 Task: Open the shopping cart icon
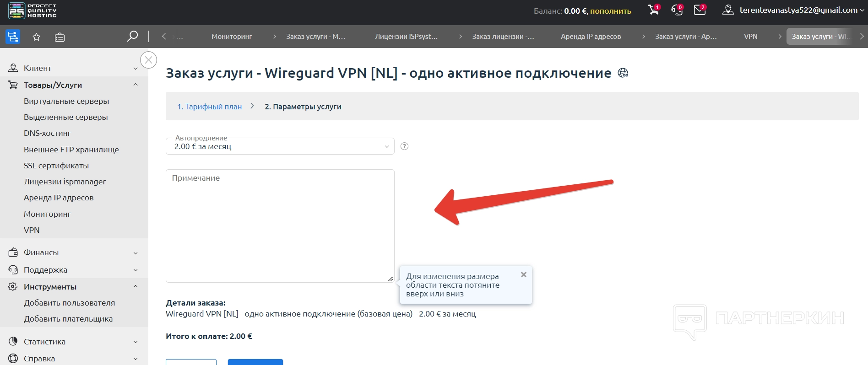pyautogui.click(x=654, y=10)
